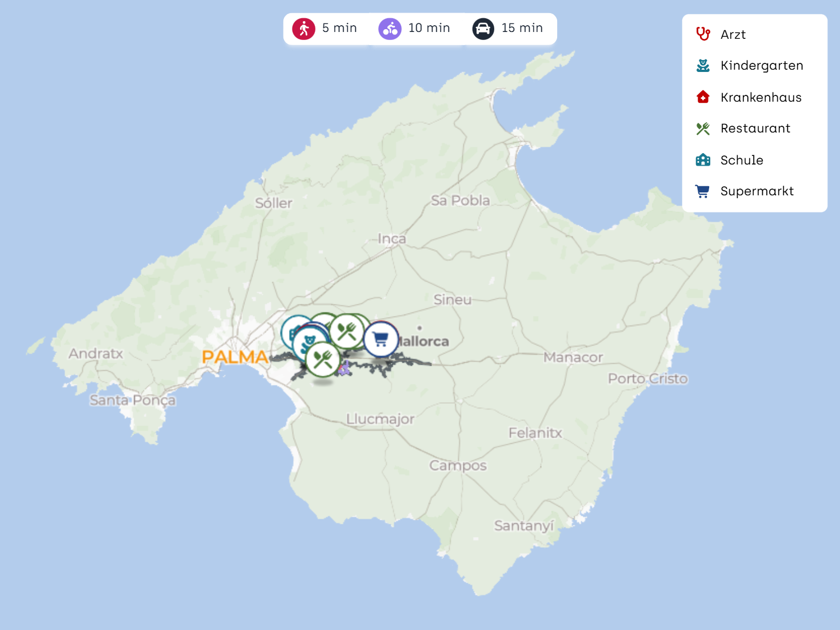Open the lowest restaurant marker on map
The width and height of the screenshot is (840, 630).
coord(323,359)
